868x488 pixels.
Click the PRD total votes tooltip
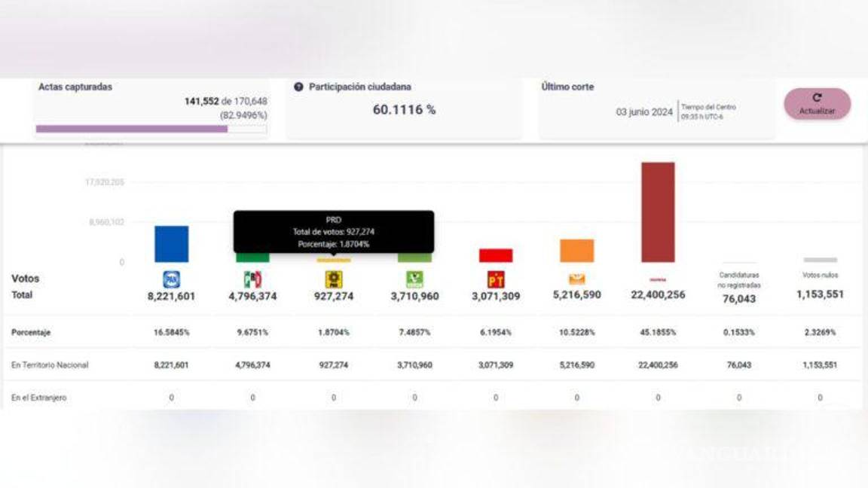pyautogui.click(x=334, y=231)
